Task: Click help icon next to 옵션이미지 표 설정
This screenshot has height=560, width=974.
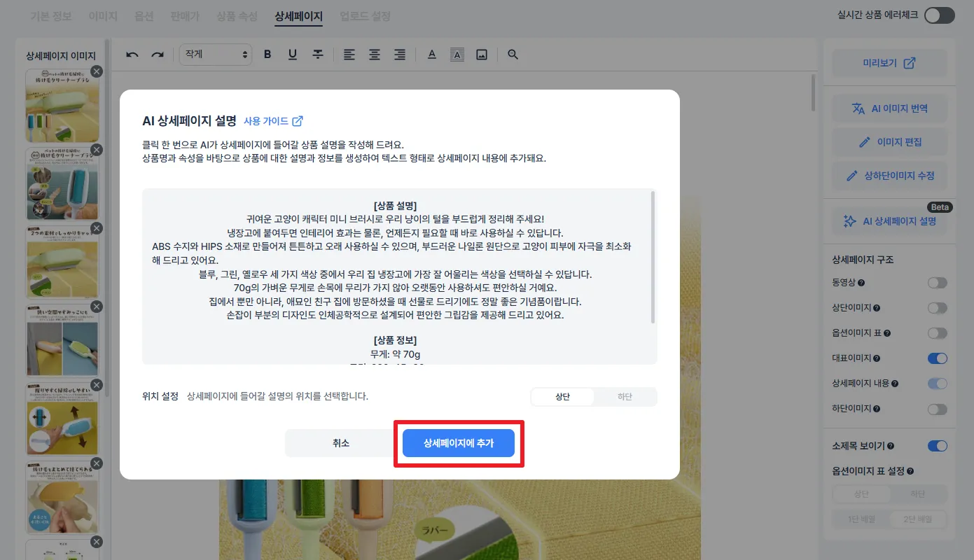Action: point(910,472)
